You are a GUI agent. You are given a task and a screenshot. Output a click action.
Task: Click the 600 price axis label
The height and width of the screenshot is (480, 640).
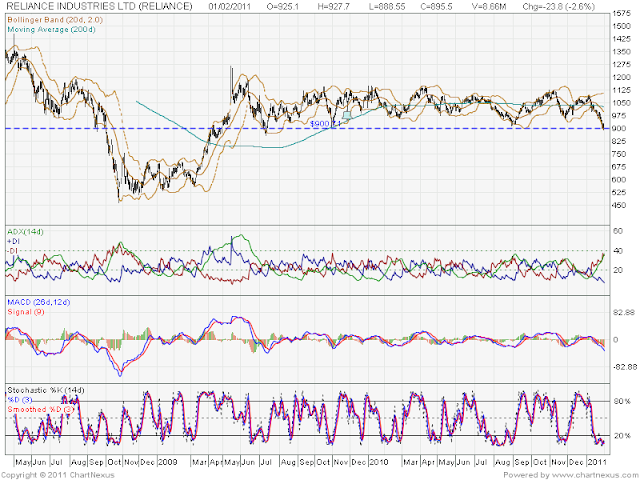pyautogui.click(x=619, y=180)
